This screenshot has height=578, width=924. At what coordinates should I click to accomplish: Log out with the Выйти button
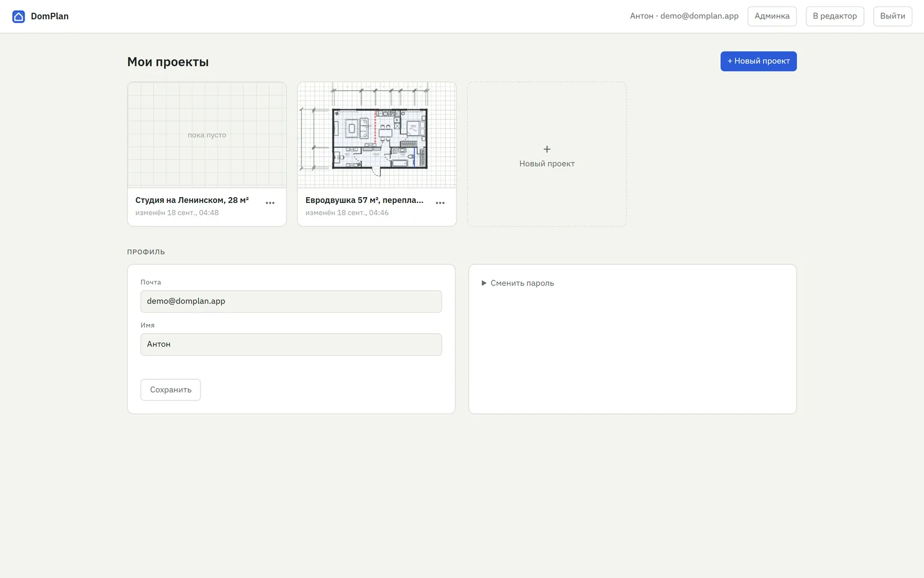(x=893, y=16)
